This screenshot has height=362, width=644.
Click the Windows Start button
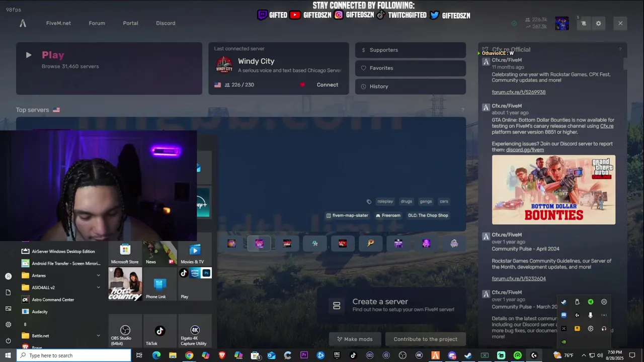(8, 355)
